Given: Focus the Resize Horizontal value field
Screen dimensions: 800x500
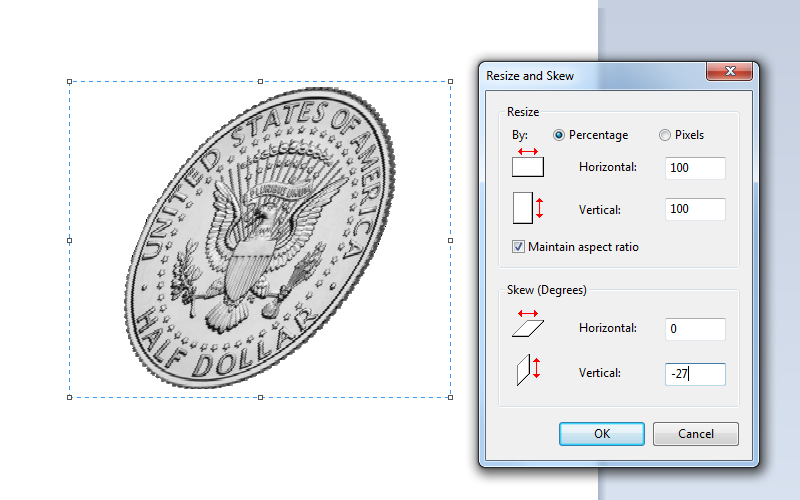Looking at the screenshot, I should click(x=695, y=168).
